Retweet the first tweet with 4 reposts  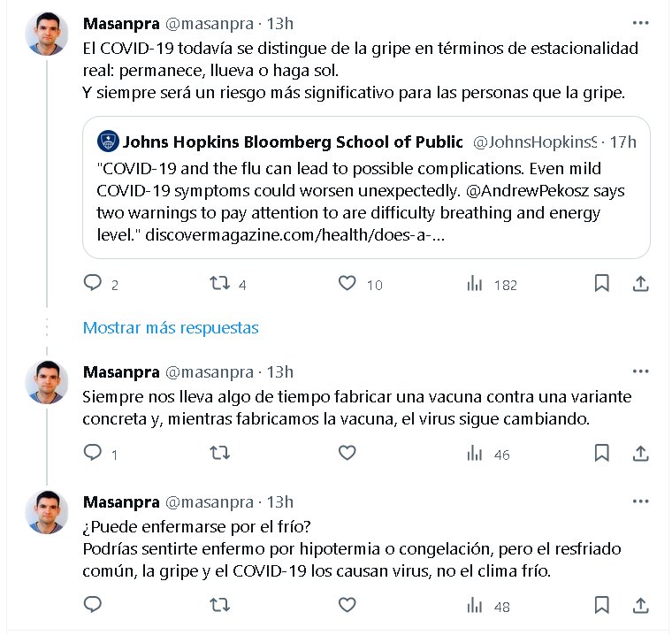(220, 284)
